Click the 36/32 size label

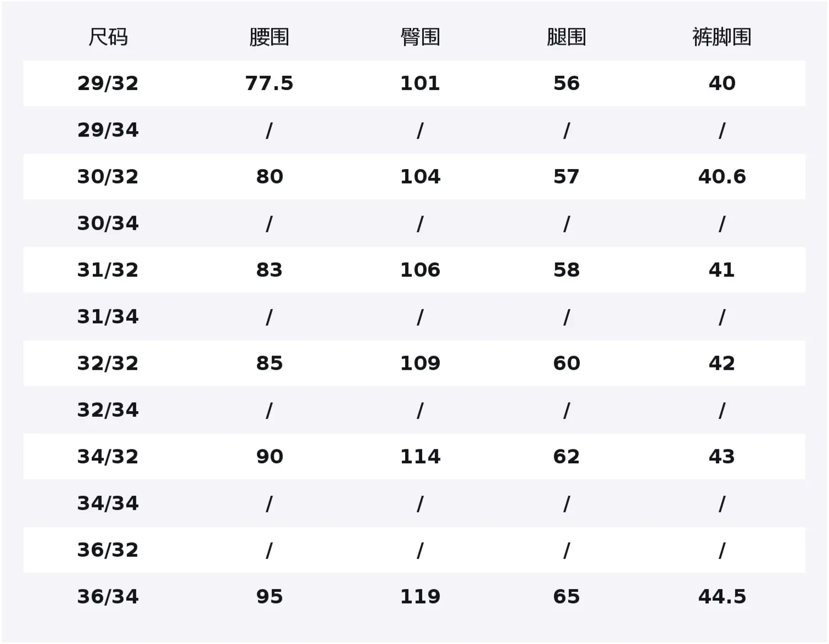(x=108, y=550)
